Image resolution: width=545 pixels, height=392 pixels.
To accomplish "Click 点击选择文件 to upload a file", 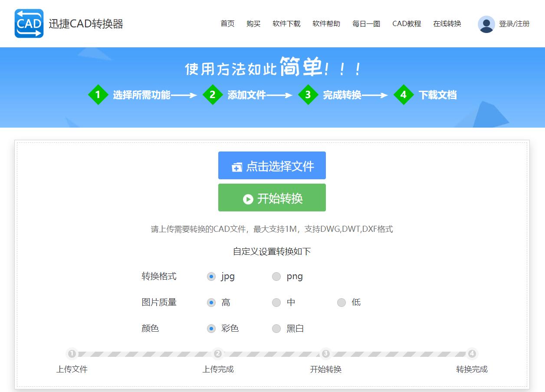I will tap(272, 165).
